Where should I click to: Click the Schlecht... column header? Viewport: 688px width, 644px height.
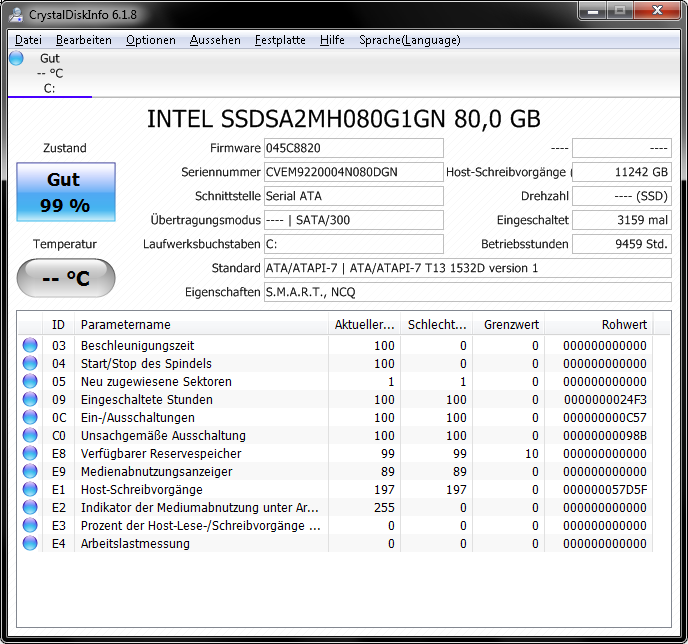(x=437, y=325)
